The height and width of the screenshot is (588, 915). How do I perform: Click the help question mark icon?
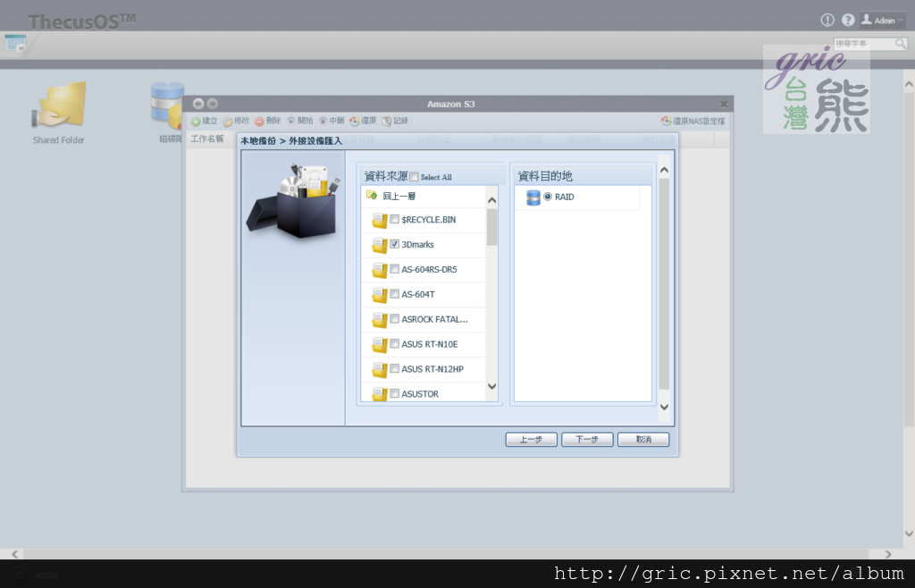click(848, 20)
